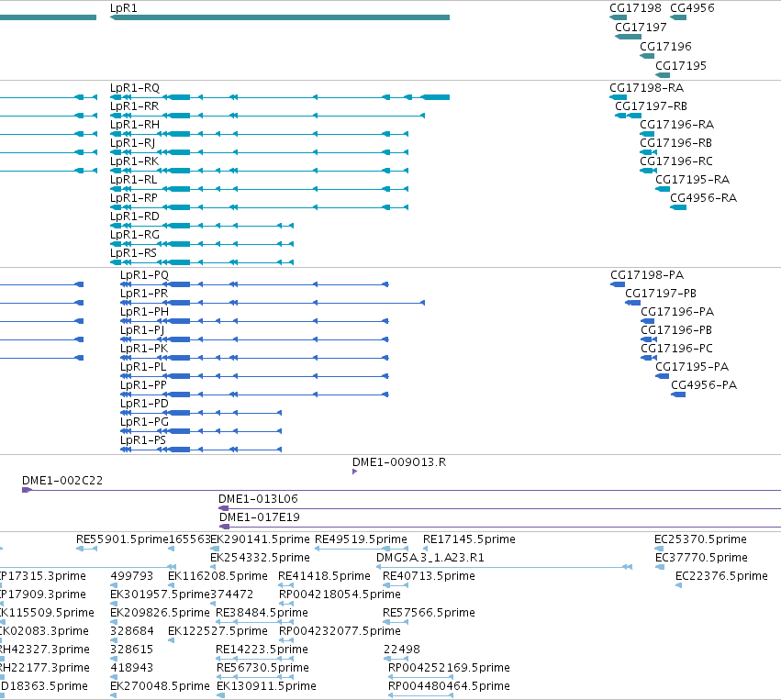Open protein CG4956-PA
Screen dimensions: 781x700
click(x=678, y=394)
